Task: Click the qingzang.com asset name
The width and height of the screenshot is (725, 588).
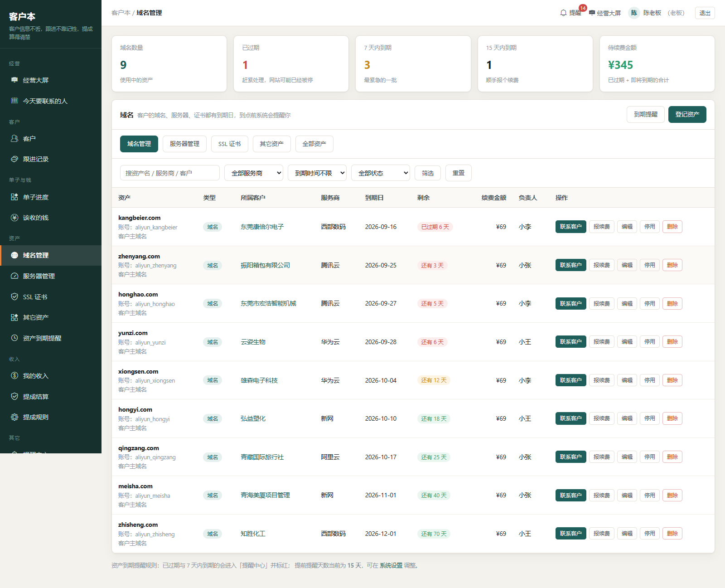Action: click(139, 448)
